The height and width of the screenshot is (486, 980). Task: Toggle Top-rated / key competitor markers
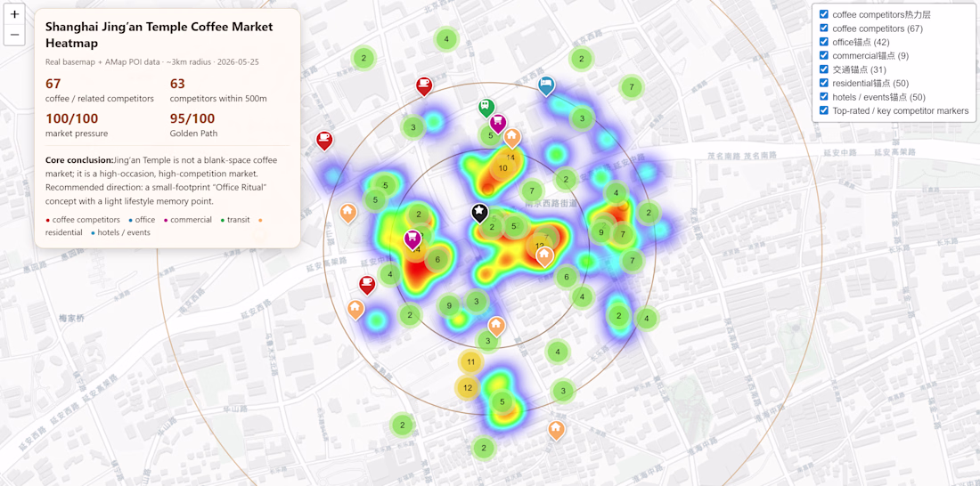(x=824, y=110)
